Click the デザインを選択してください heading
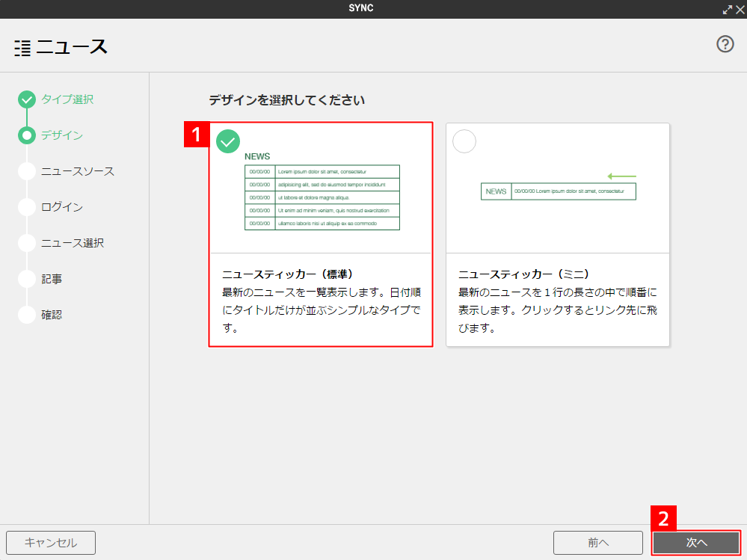Viewport: 747px width, 560px height. pyautogui.click(x=287, y=100)
